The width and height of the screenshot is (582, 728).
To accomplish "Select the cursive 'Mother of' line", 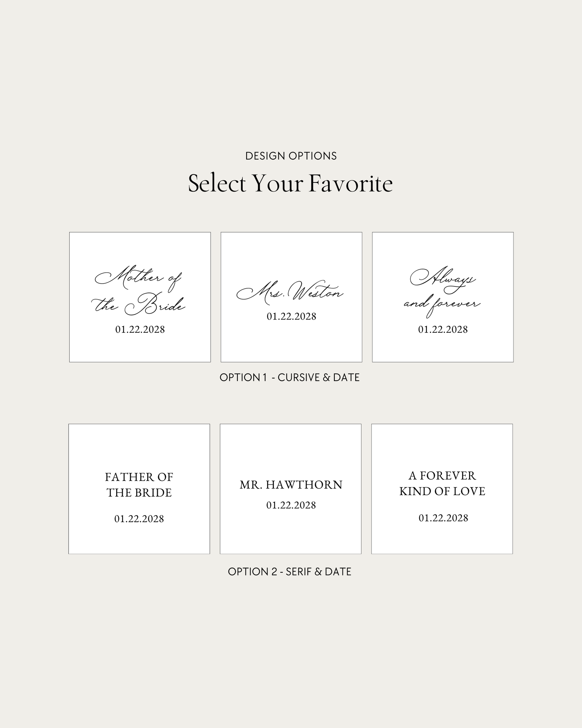I will click(139, 278).
